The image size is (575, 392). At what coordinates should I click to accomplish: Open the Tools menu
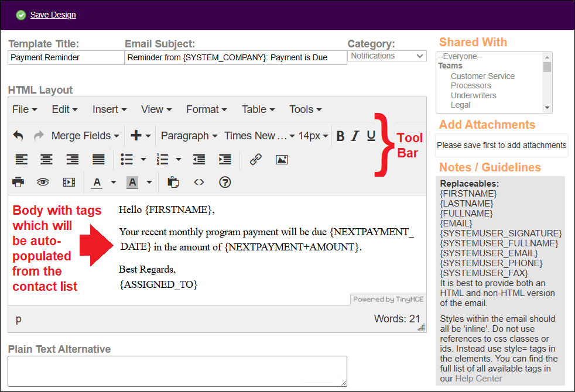pos(305,109)
